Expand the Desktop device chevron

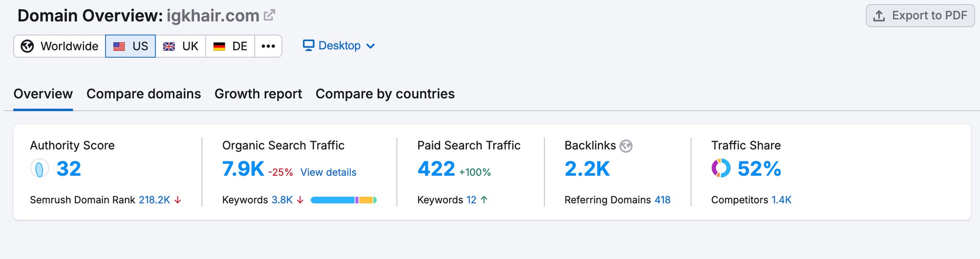pos(370,46)
